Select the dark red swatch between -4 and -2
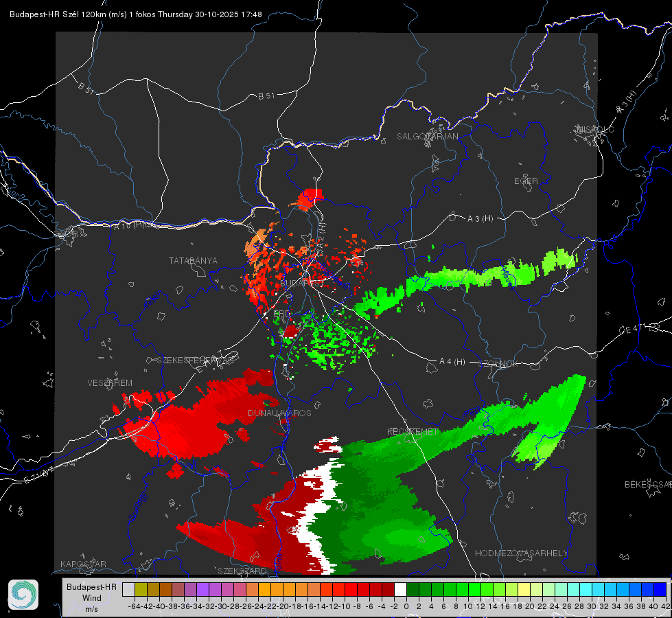Screen dimensions: 672x618 click(388, 589)
